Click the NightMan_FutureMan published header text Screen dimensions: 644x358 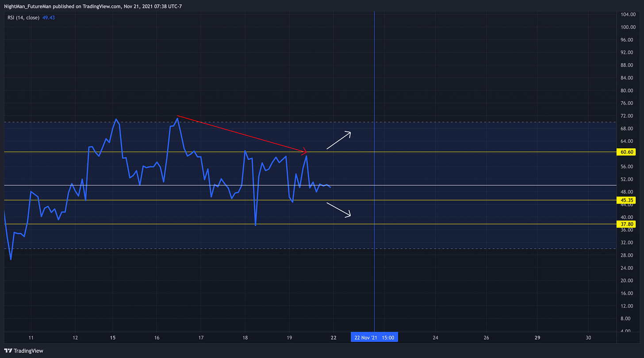tap(93, 6)
